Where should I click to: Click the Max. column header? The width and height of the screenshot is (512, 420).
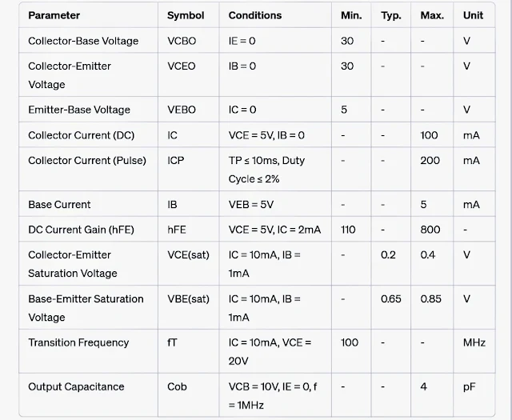[x=432, y=15]
